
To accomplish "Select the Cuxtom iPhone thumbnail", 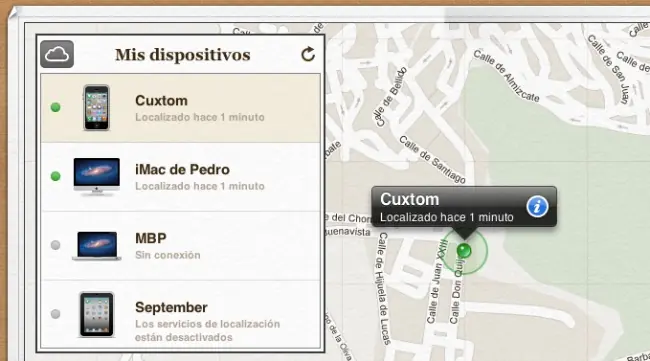I will pyautogui.click(x=96, y=108).
